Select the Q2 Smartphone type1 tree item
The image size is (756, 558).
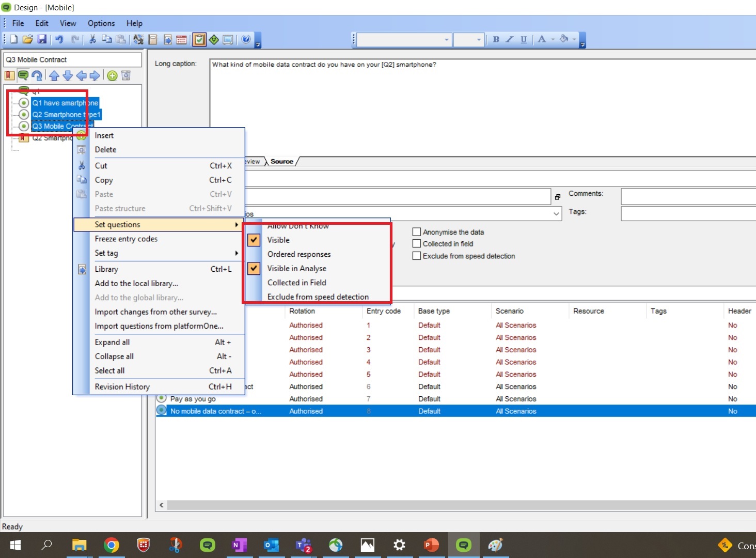[x=66, y=114]
